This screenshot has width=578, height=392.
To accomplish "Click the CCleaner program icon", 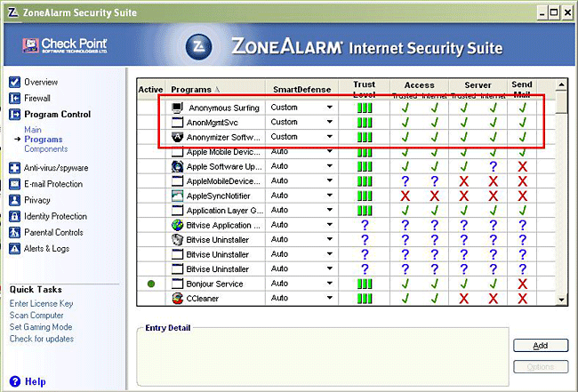I will (x=177, y=299).
